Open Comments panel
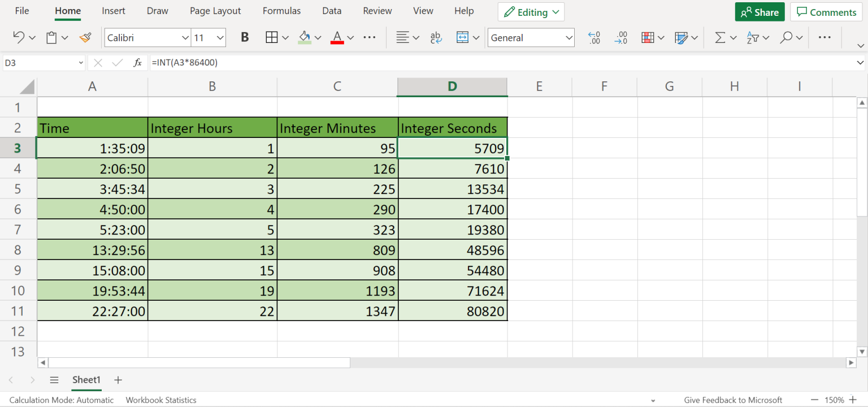Viewport: 868px width, 407px height. pyautogui.click(x=826, y=11)
